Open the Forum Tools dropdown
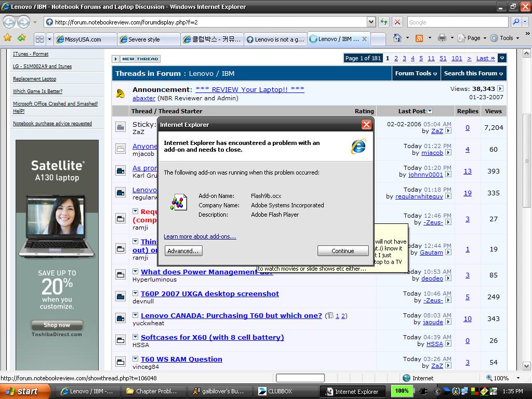532x399 pixels. (x=416, y=73)
